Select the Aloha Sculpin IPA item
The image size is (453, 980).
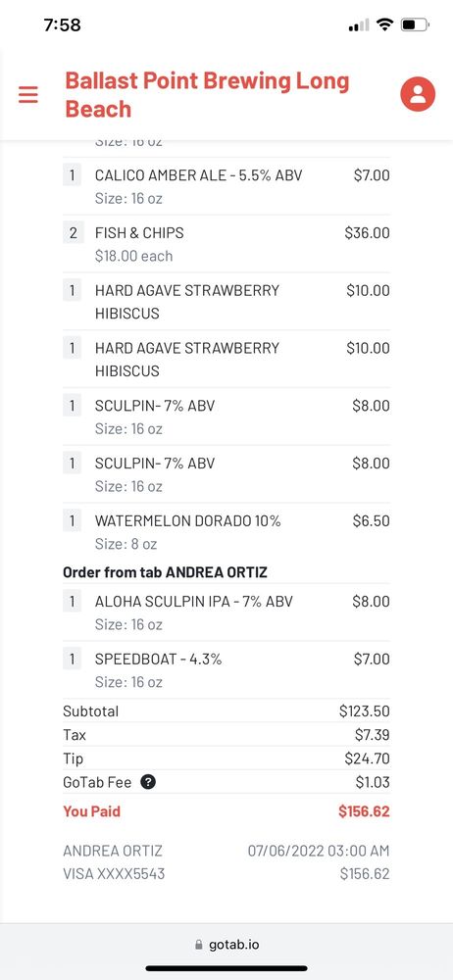click(x=226, y=612)
